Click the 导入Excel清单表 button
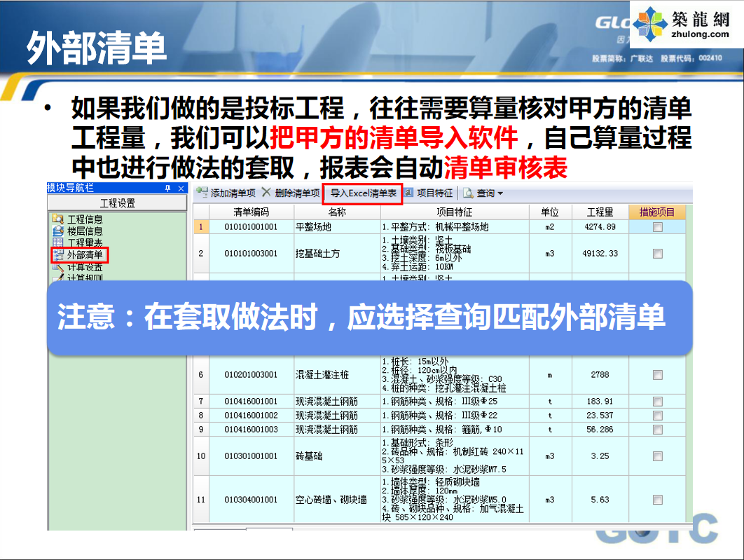Screen dimensions: 744x560 pyautogui.click(x=362, y=194)
